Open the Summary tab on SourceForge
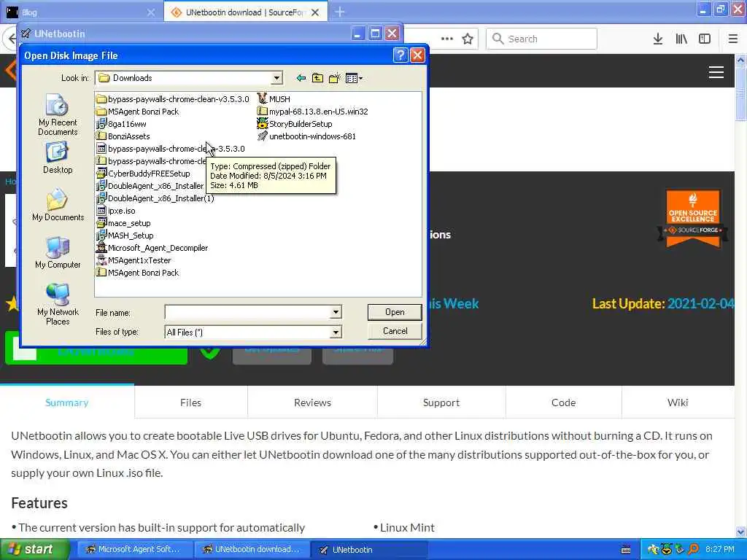The height and width of the screenshot is (560, 747). tap(66, 402)
